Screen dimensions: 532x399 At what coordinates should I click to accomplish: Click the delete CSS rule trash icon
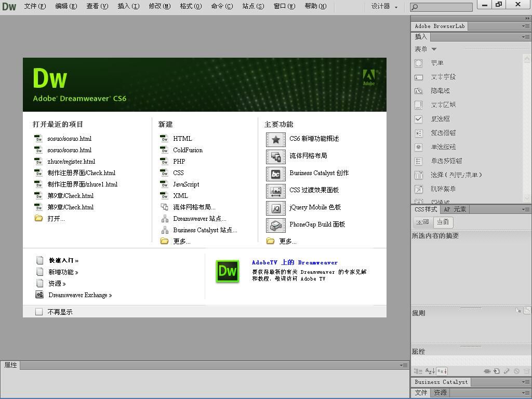tap(526, 371)
